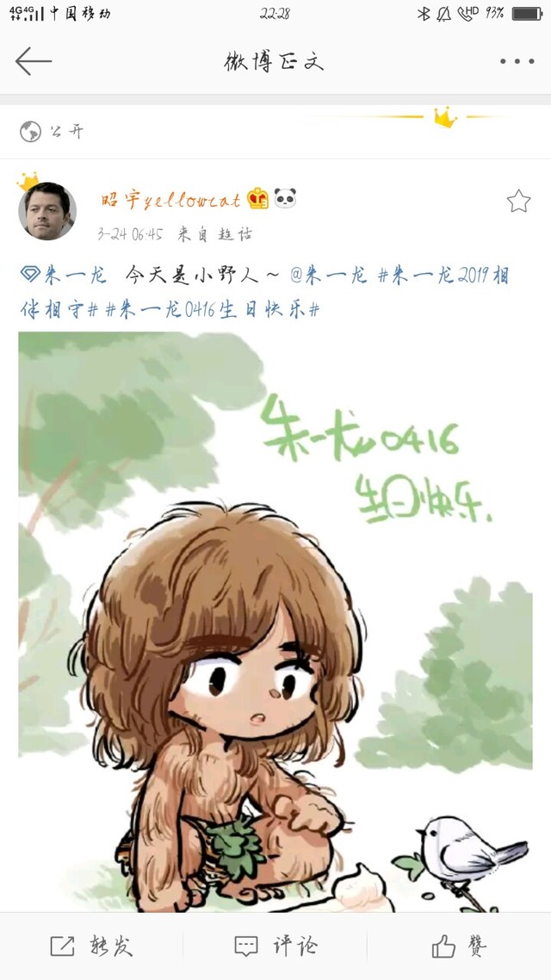Tap the membership crown badge beside username
551x980 pixels.
257,198
